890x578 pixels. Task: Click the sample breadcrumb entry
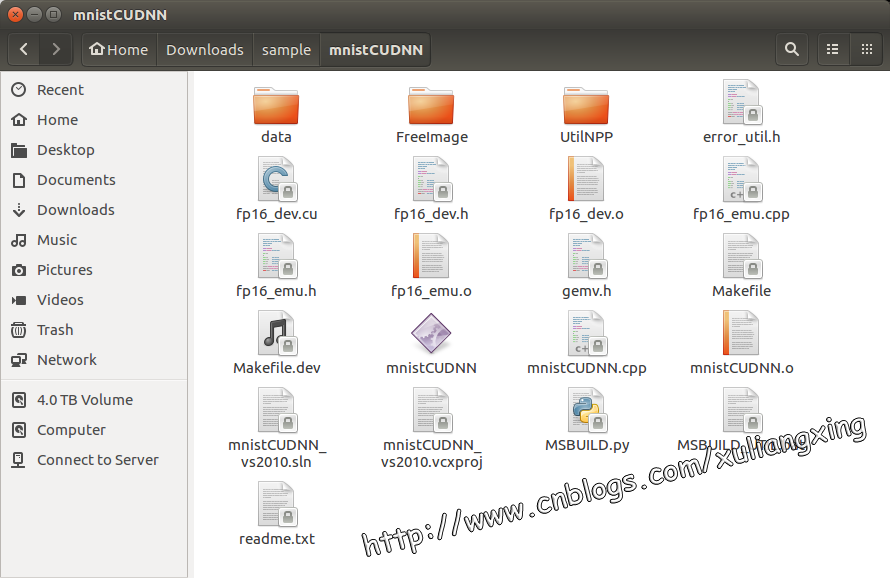(286, 49)
